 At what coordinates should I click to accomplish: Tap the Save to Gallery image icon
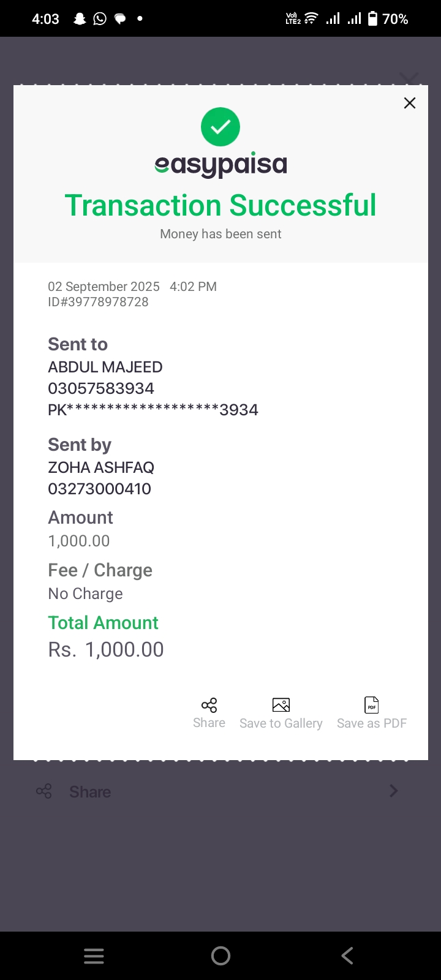coord(281,705)
